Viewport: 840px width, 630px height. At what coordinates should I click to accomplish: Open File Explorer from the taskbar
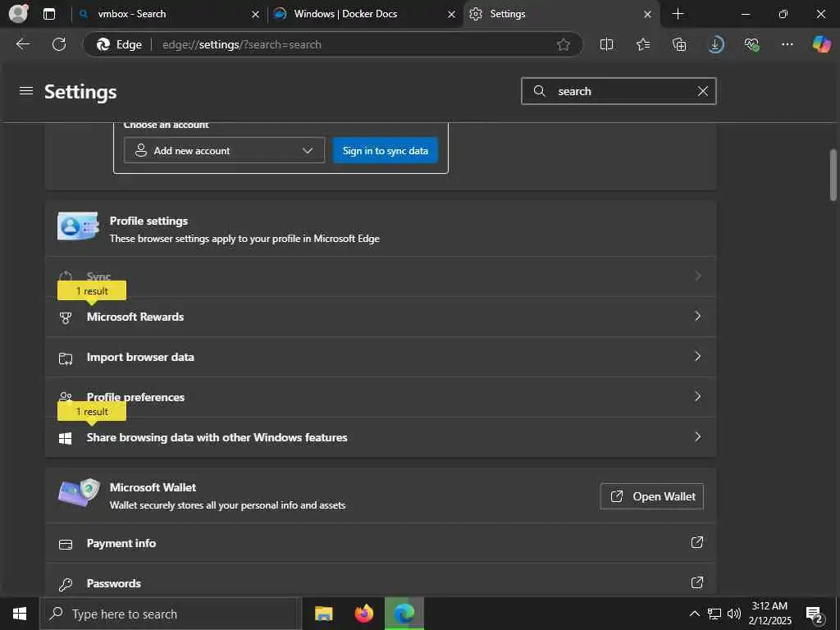(323, 614)
